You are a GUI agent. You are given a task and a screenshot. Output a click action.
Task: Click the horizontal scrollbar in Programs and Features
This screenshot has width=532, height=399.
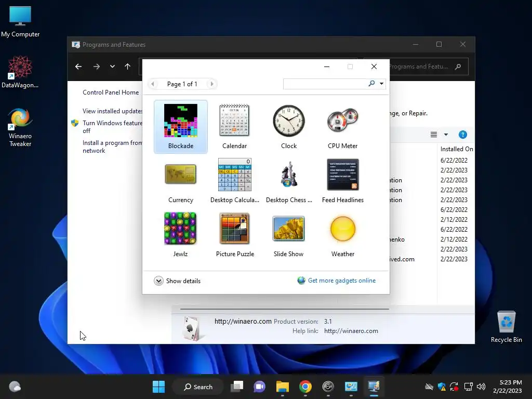(x=284, y=309)
